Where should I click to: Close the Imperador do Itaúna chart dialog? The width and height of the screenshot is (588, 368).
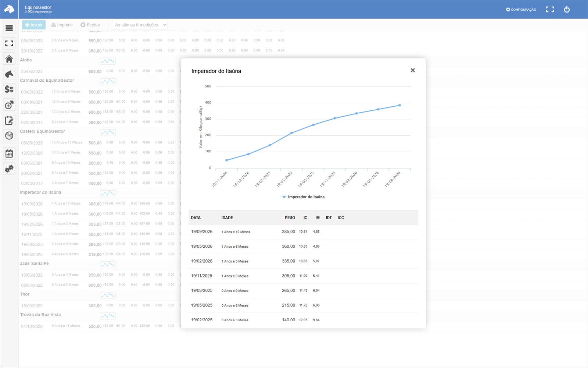click(413, 70)
